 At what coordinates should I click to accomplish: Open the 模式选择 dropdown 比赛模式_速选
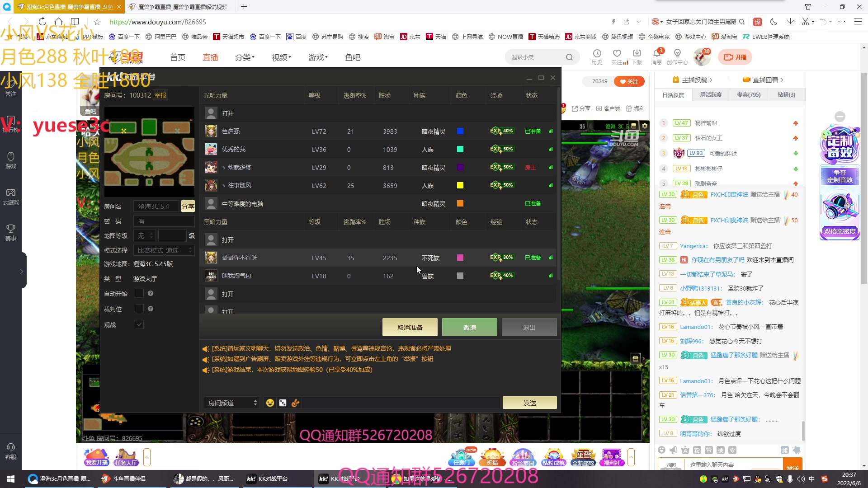click(x=164, y=250)
